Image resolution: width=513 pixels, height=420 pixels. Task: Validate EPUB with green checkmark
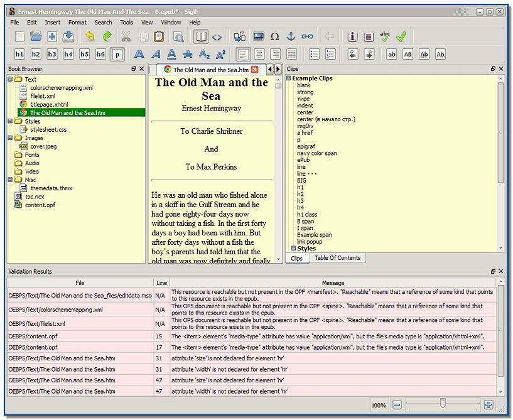(x=401, y=36)
